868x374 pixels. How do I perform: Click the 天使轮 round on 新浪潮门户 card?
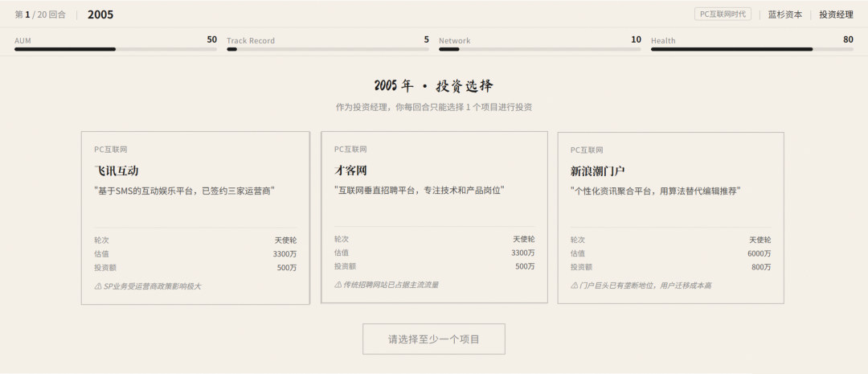(760, 240)
